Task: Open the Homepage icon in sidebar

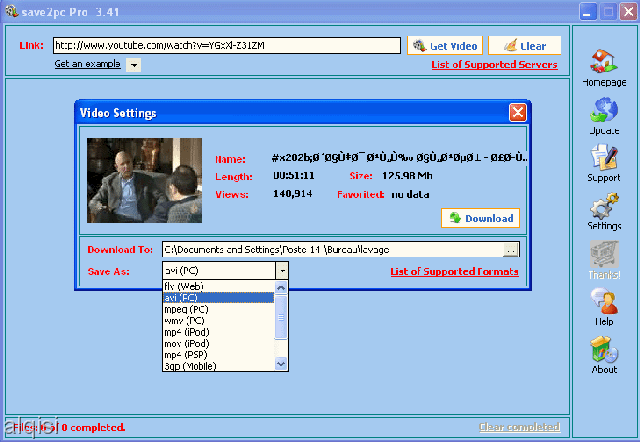Action: pos(604,61)
